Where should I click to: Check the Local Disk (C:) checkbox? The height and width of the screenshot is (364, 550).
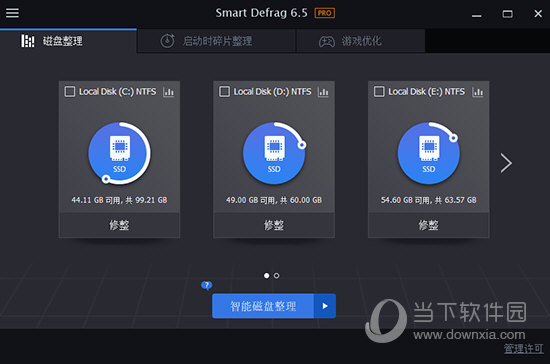tap(70, 92)
